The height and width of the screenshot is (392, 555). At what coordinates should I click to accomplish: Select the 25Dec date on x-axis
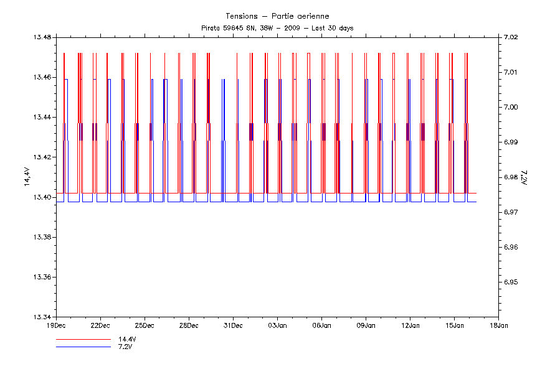145,325
